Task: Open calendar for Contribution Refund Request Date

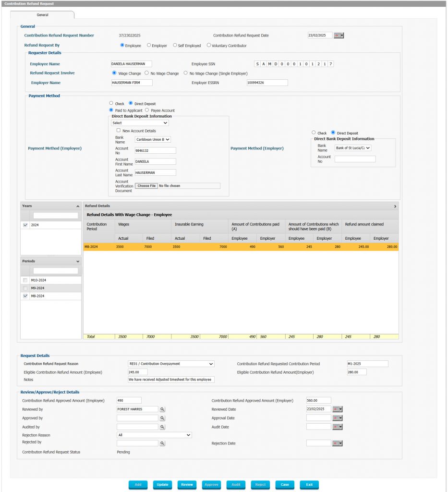Action: click(x=339, y=35)
